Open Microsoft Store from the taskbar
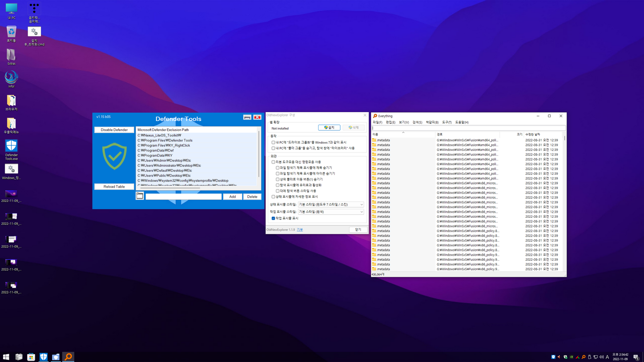The width and height of the screenshot is (644, 362). click(31, 357)
